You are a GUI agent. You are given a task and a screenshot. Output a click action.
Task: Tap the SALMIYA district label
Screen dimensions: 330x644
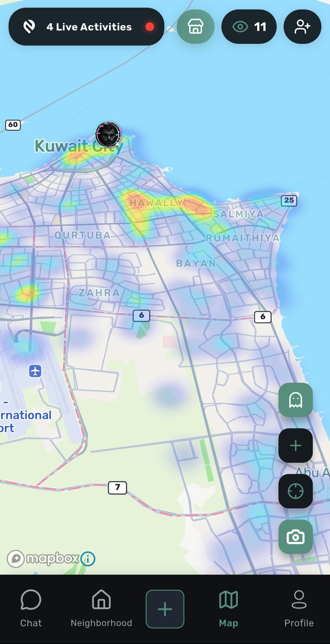pos(238,214)
